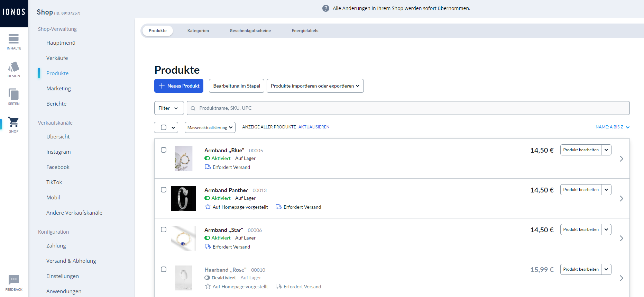Viewport: 644px width, 297px height.
Task: Open the Massenaktualisierung dropdown
Action: 210,127
